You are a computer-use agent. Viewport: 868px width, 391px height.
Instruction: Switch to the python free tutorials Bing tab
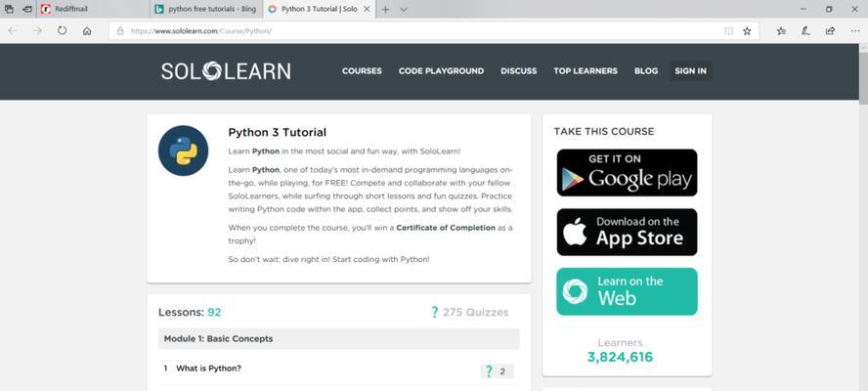(206, 9)
